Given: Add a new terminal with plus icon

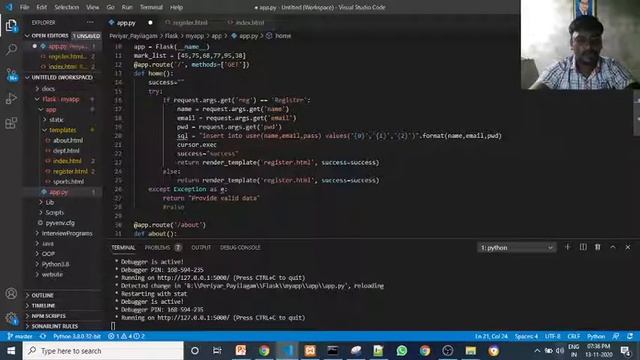Looking at the screenshot, I should pos(567,247).
